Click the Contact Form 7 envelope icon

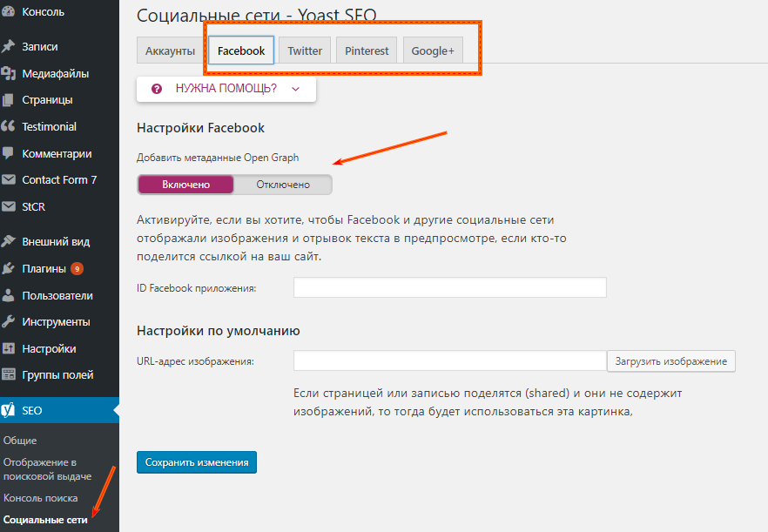(8, 179)
